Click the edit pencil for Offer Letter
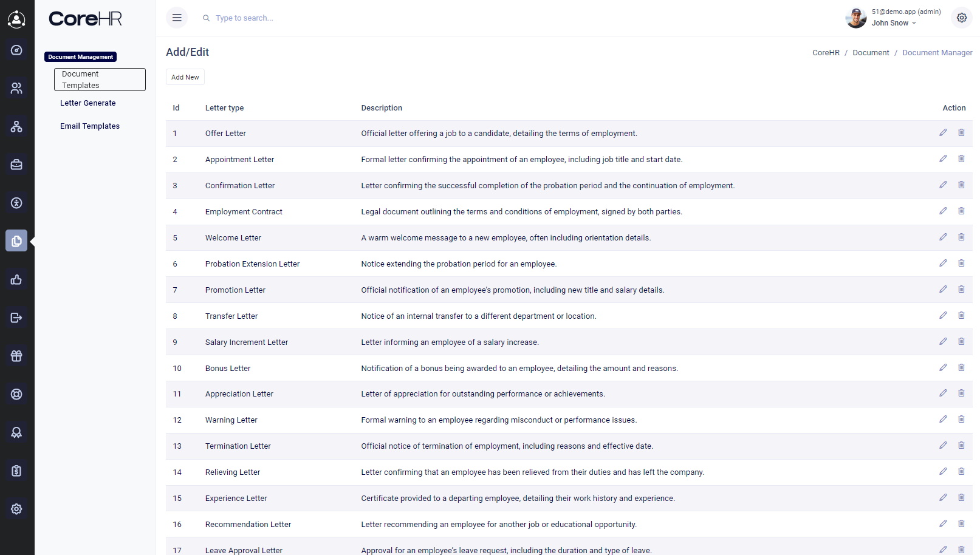 pyautogui.click(x=943, y=132)
